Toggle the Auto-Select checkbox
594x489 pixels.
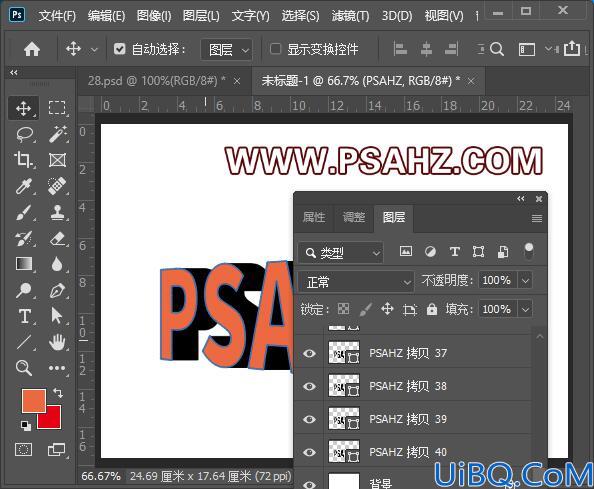click(119, 49)
